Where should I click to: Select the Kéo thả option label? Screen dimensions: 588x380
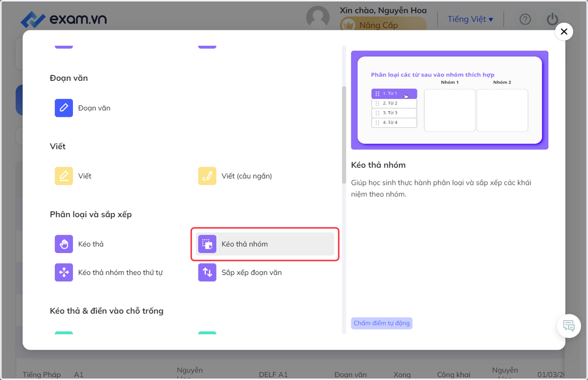point(91,244)
